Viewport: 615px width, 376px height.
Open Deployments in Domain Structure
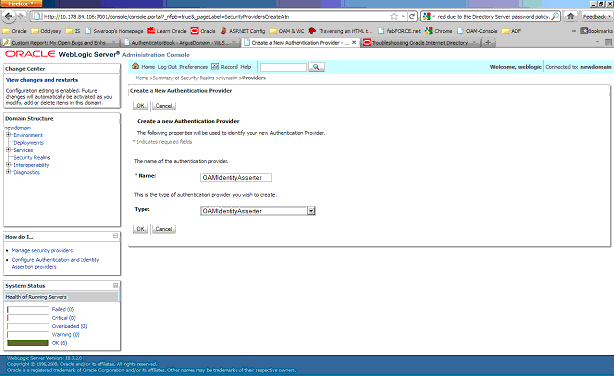[29, 143]
